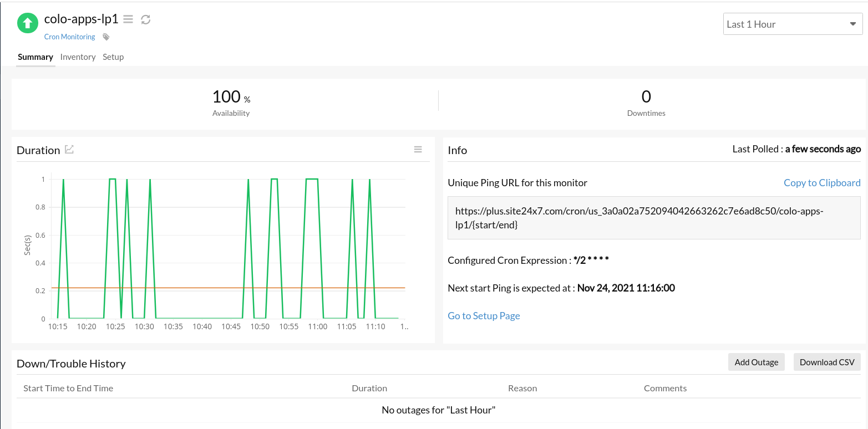Click the Cron Monitoring link
868x429 pixels.
pyautogui.click(x=70, y=37)
